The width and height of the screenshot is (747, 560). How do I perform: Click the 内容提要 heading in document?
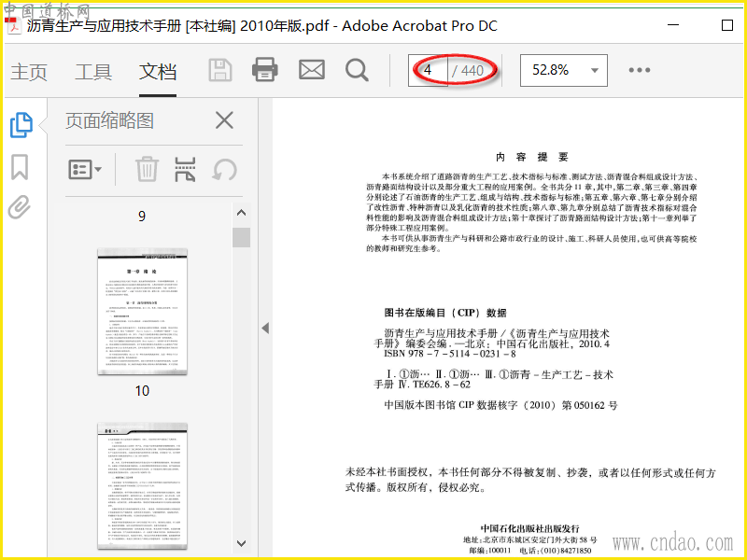coord(531,157)
